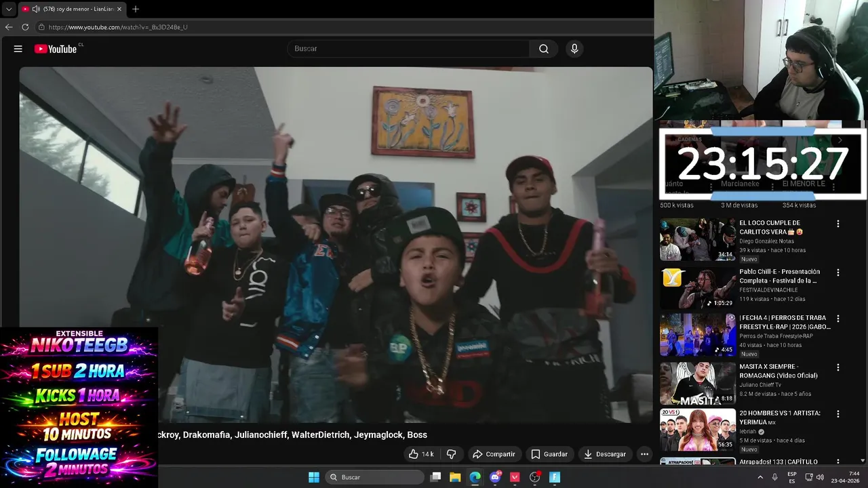Dislike the video with thumbs down

click(x=452, y=454)
